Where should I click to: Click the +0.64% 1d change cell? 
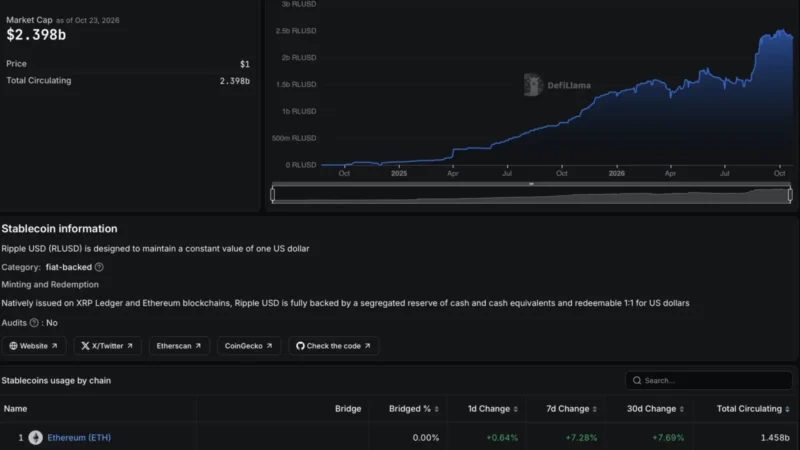pyautogui.click(x=502, y=438)
